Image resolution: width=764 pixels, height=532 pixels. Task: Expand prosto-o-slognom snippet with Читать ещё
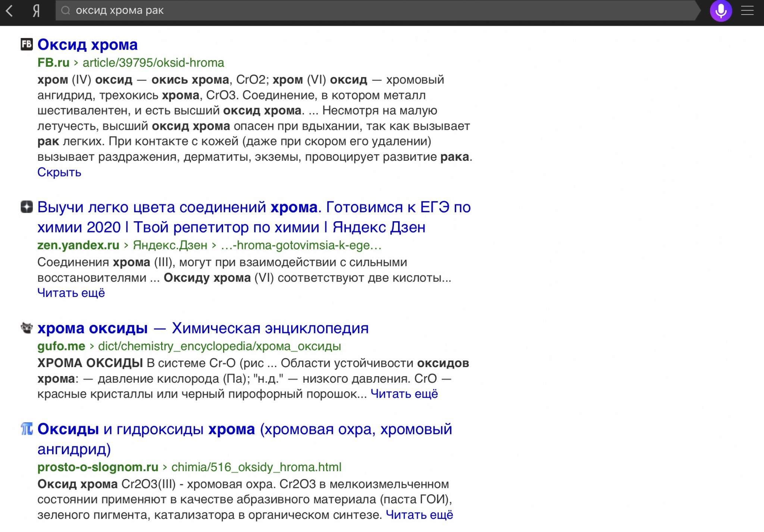point(419,515)
